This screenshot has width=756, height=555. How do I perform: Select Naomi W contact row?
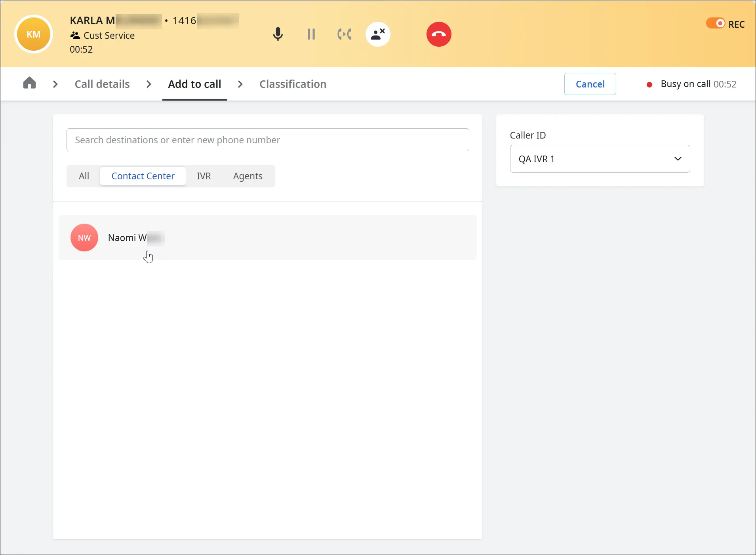click(x=268, y=238)
